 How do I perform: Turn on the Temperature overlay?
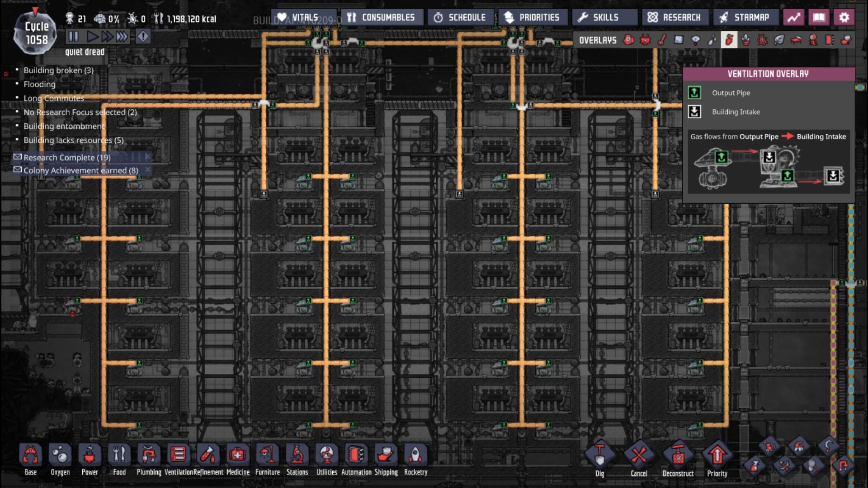click(662, 40)
